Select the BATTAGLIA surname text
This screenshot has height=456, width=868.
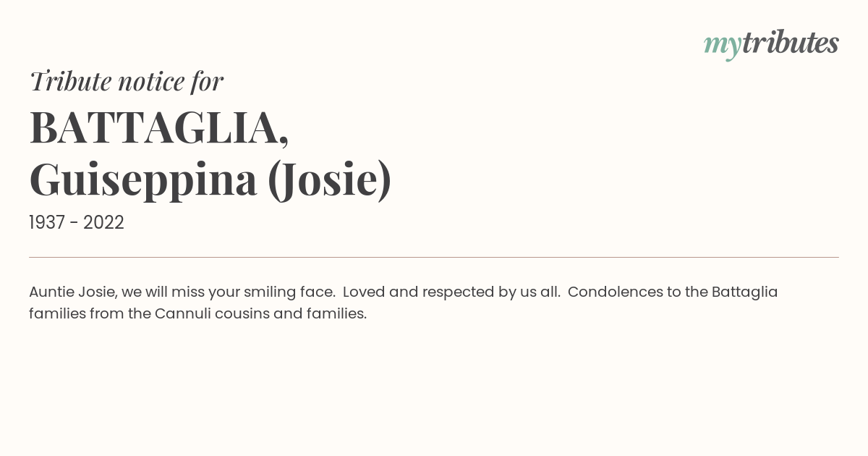tap(153, 127)
